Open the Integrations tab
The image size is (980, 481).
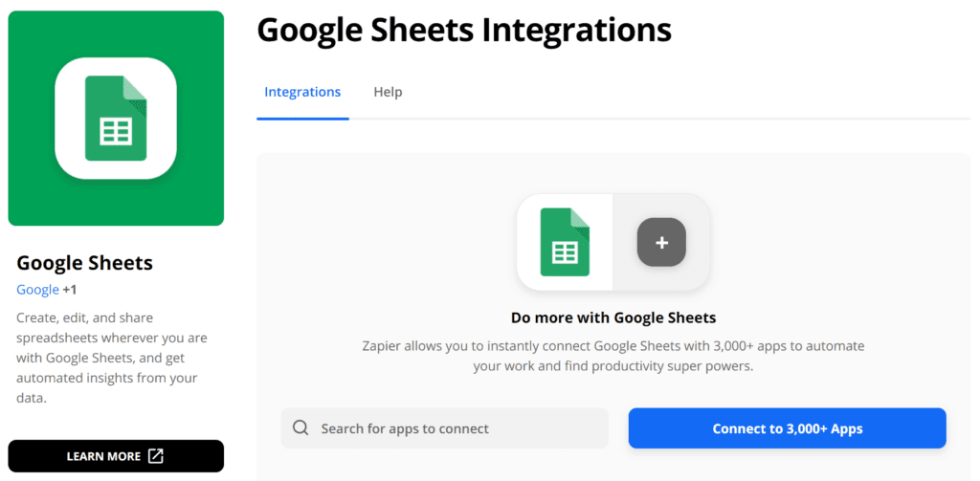[x=302, y=93]
